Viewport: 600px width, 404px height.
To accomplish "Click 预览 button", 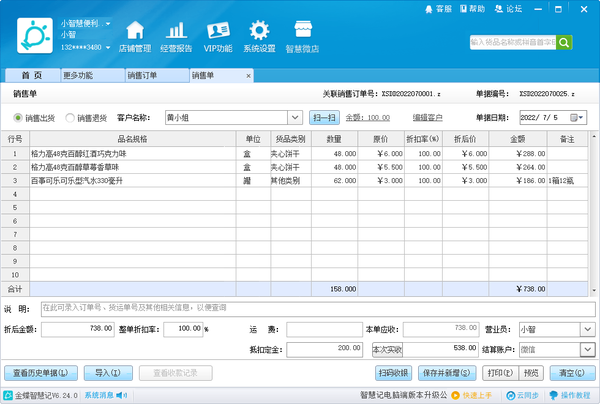I will pyautogui.click(x=531, y=373).
